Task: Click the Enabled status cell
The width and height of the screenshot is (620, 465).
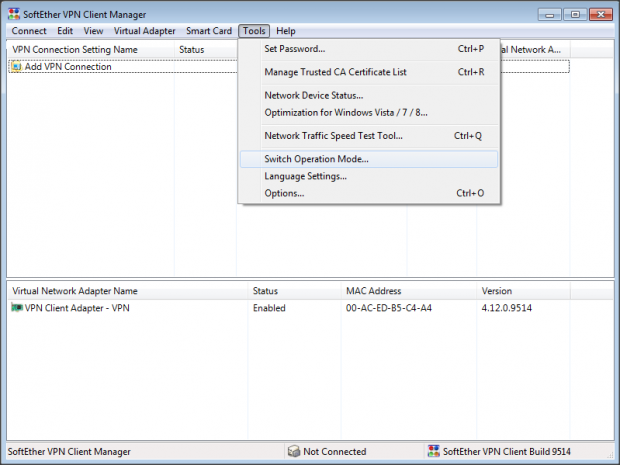Action: pos(269,308)
